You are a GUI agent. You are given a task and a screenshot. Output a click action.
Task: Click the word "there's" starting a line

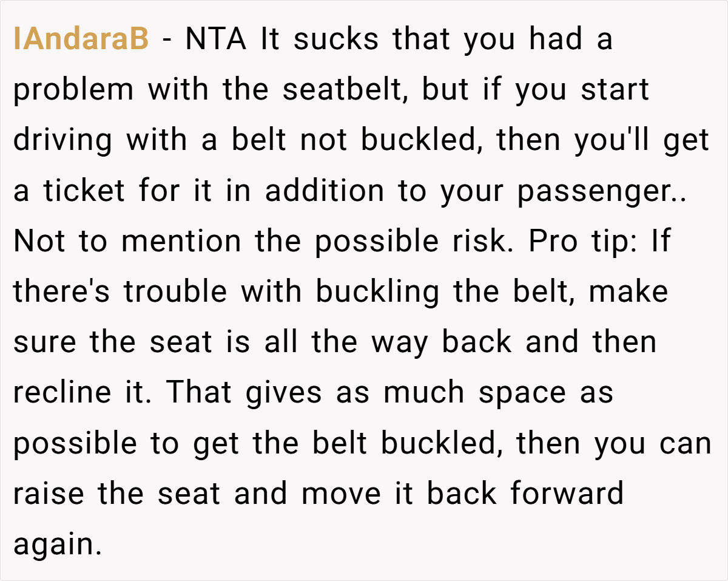point(62,292)
